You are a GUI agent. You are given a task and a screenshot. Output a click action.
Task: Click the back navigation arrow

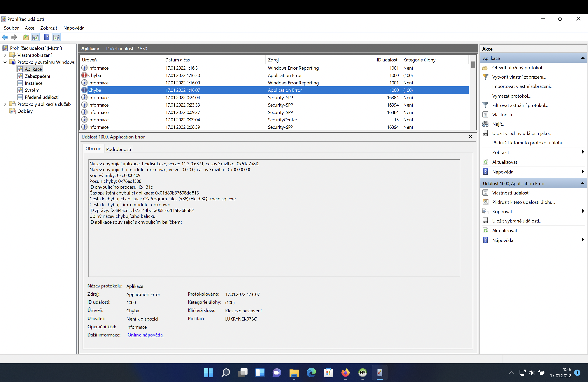click(5, 37)
